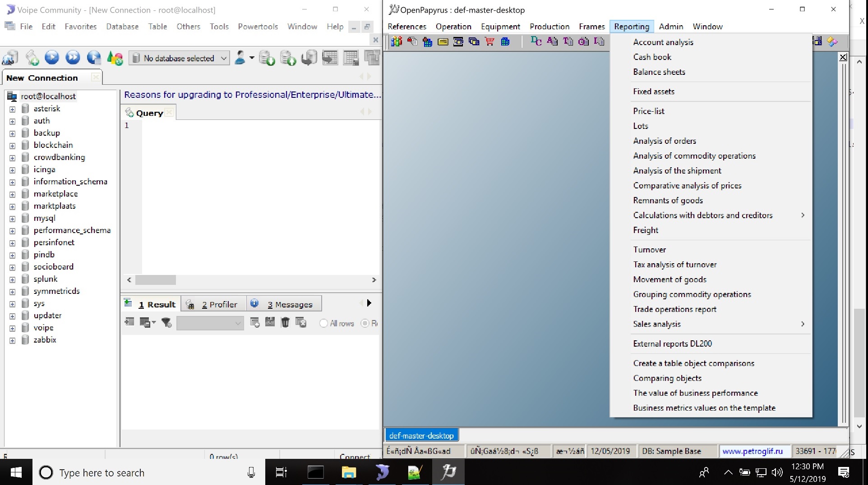
Task: Click the File Explorer icon in taskbar
Action: coord(349,472)
